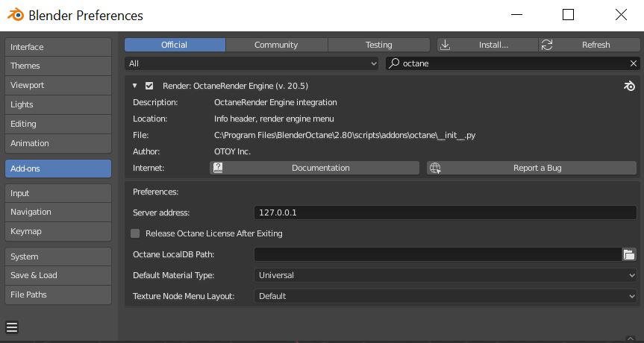Open the System preferences section
Viewport: 644px width, 343px height.
pos(58,257)
